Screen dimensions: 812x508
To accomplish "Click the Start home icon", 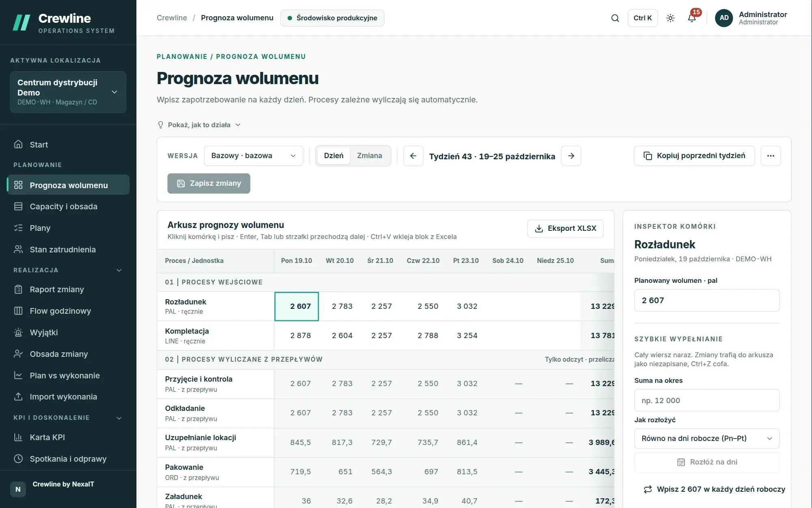I will tap(18, 144).
